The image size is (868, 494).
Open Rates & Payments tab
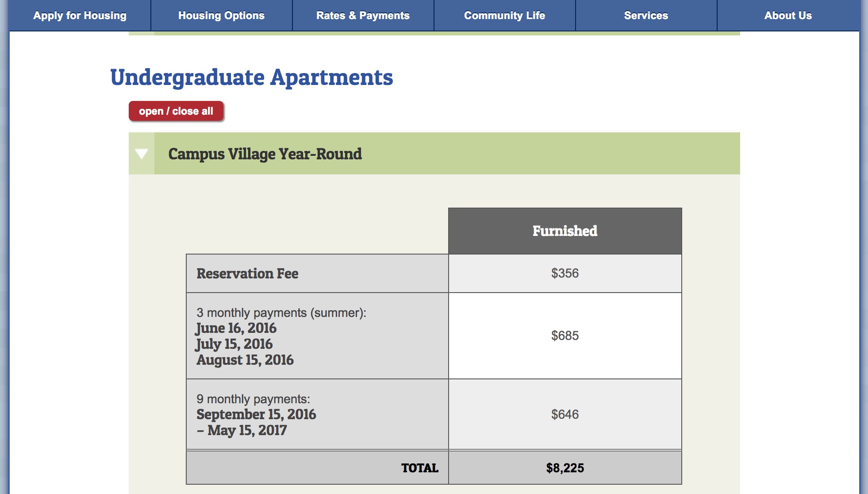[x=363, y=15]
